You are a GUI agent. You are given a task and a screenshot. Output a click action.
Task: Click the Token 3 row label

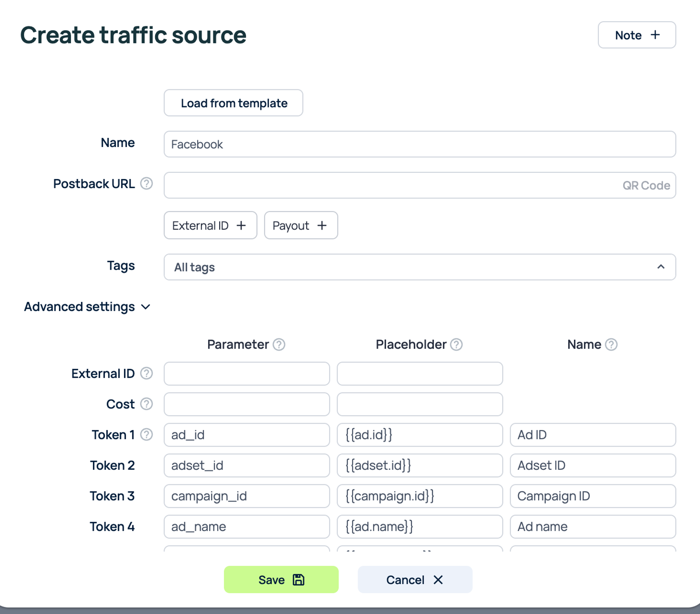[x=112, y=496]
